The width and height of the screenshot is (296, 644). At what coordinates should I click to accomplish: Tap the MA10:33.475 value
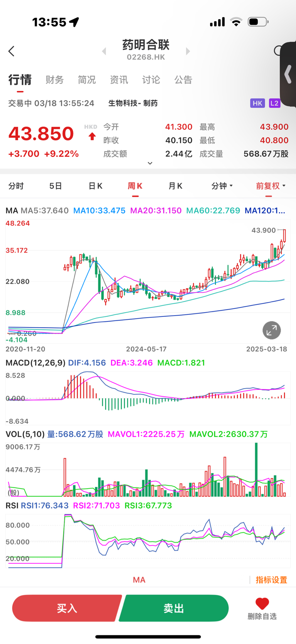pyautogui.click(x=99, y=211)
